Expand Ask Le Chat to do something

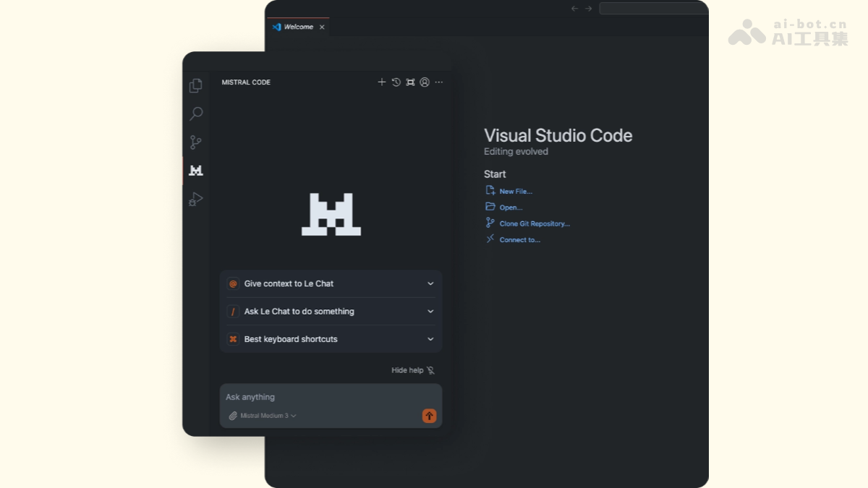(x=331, y=311)
